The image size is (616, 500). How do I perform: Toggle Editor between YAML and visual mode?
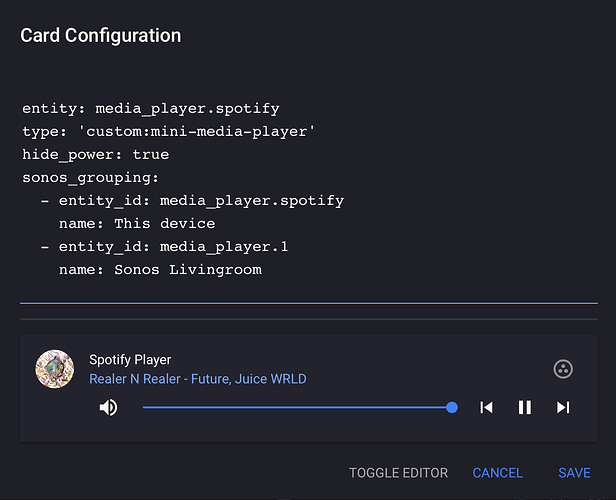(x=398, y=473)
